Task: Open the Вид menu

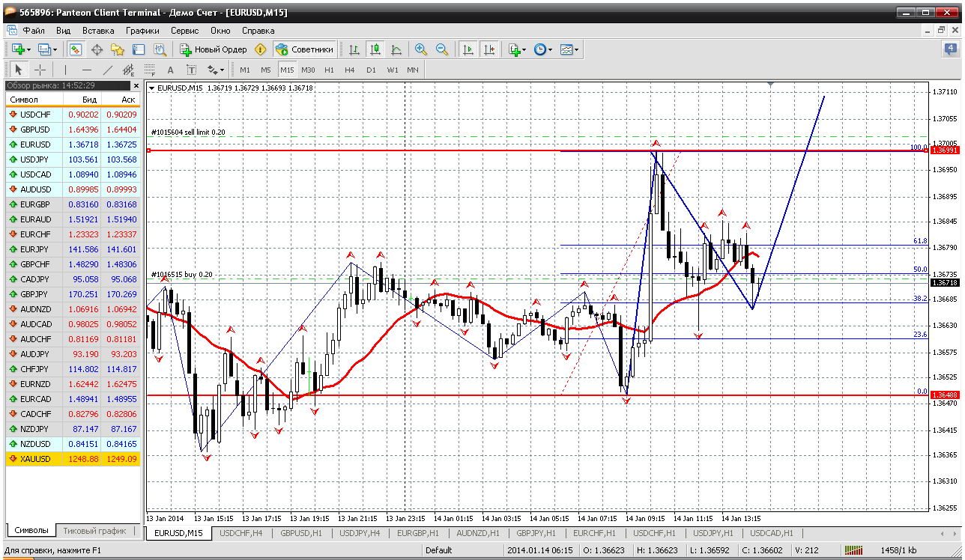Action: coord(63,31)
